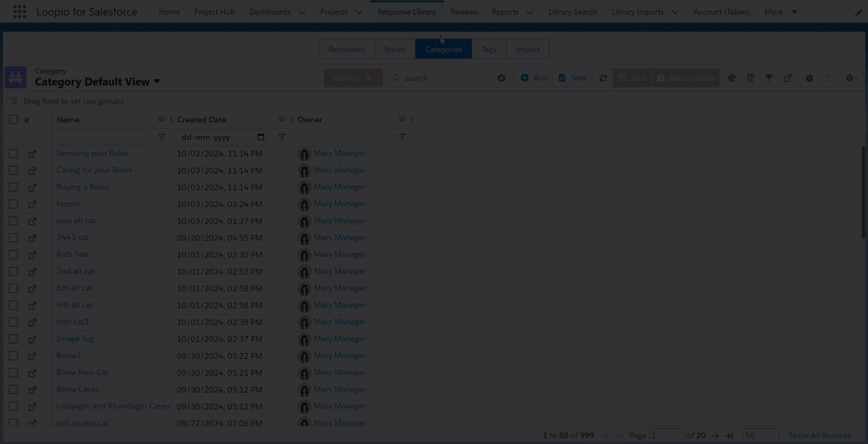This screenshot has height=444, width=868.
Task: Open Created Date column menu icon
Action: 282,119
